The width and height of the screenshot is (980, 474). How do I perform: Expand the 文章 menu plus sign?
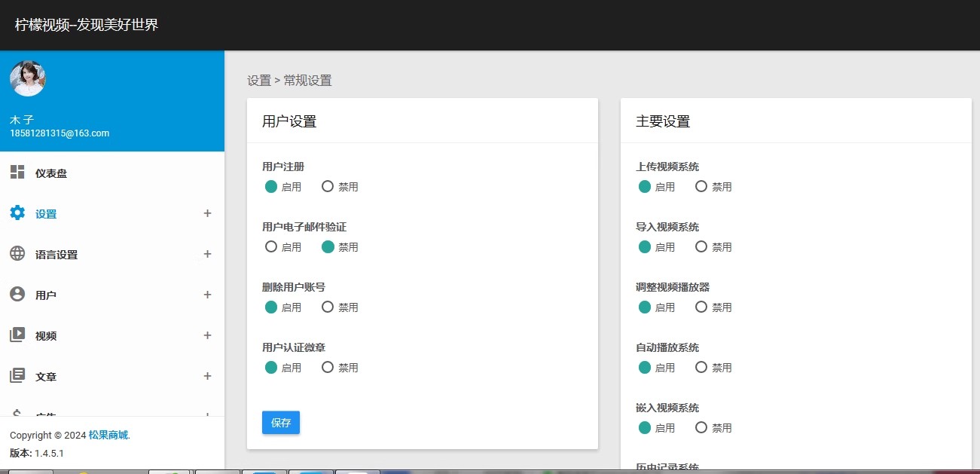(x=207, y=376)
